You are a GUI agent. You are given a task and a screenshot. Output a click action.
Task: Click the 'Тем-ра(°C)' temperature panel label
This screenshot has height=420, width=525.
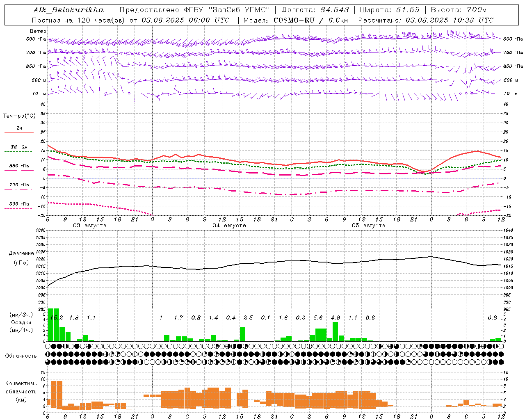[x=19, y=116]
